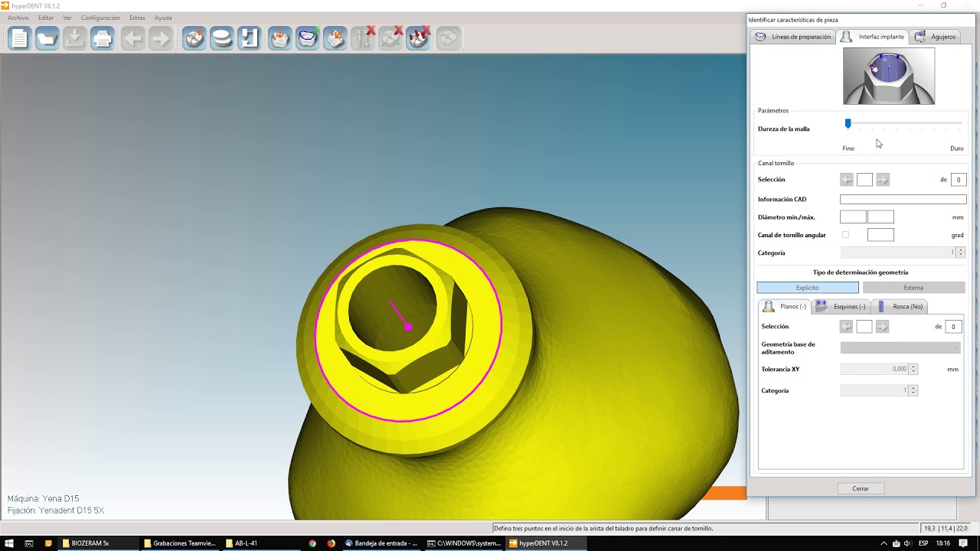Open the Bandeja de entrada taskbar window
This screenshot has width=980, height=551.
[x=381, y=543]
